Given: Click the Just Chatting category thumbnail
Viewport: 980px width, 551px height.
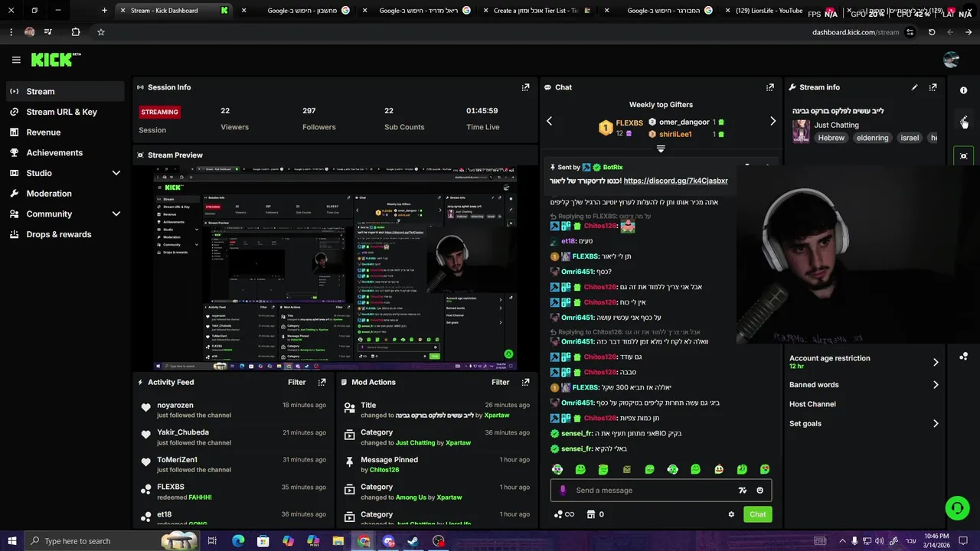Looking at the screenshot, I should coord(801,131).
